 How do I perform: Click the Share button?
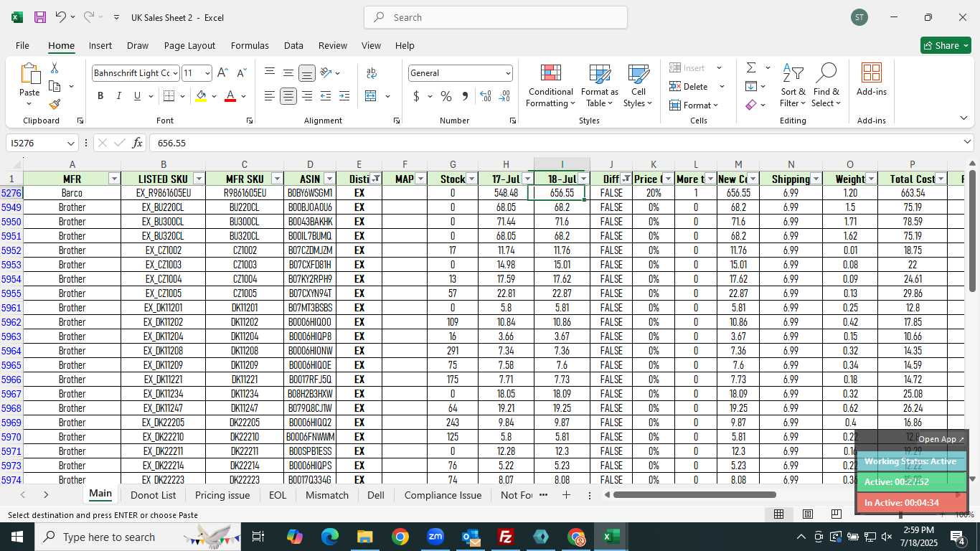946,45
